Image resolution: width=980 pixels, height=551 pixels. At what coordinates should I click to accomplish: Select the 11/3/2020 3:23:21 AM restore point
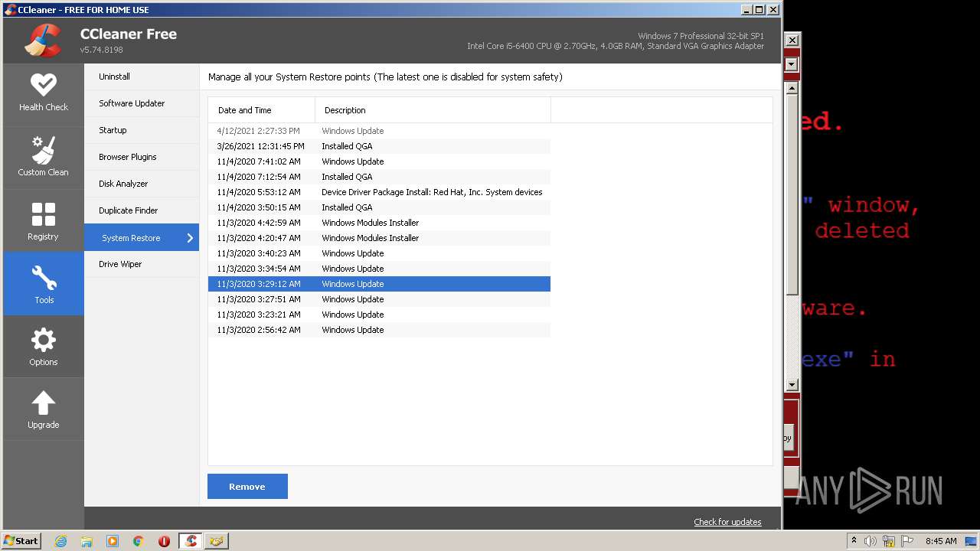tap(379, 315)
